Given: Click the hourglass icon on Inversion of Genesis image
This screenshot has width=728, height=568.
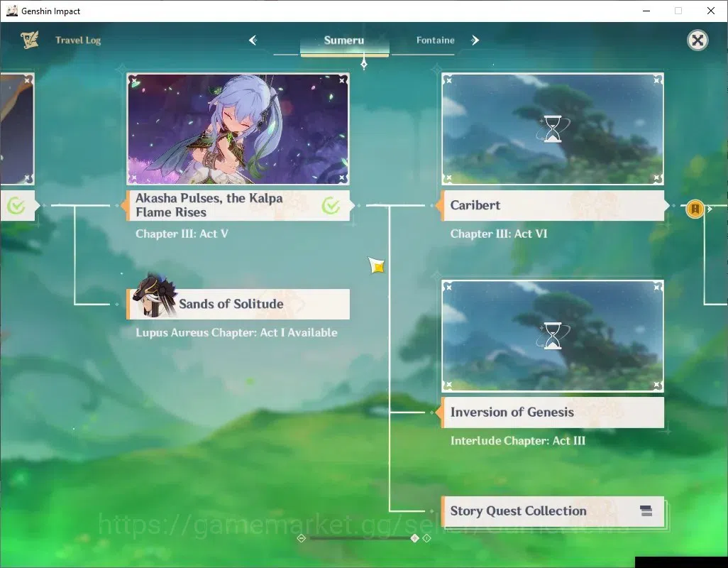Looking at the screenshot, I should coord(553,335).
